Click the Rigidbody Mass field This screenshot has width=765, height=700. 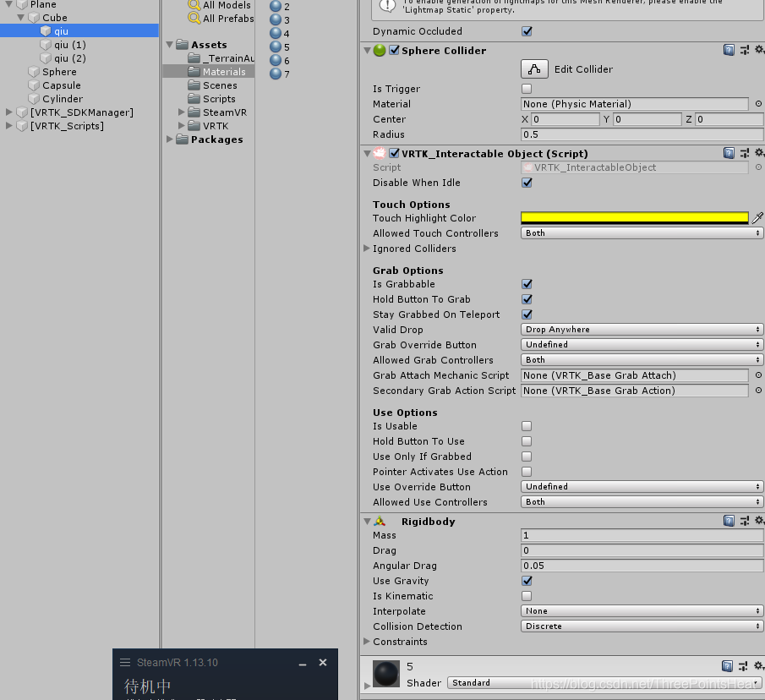click(642, 535)
